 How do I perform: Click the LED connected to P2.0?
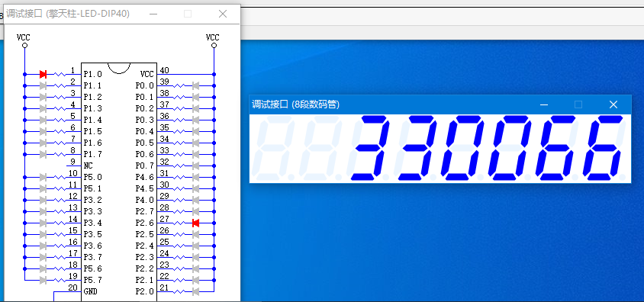click(195, 292)
